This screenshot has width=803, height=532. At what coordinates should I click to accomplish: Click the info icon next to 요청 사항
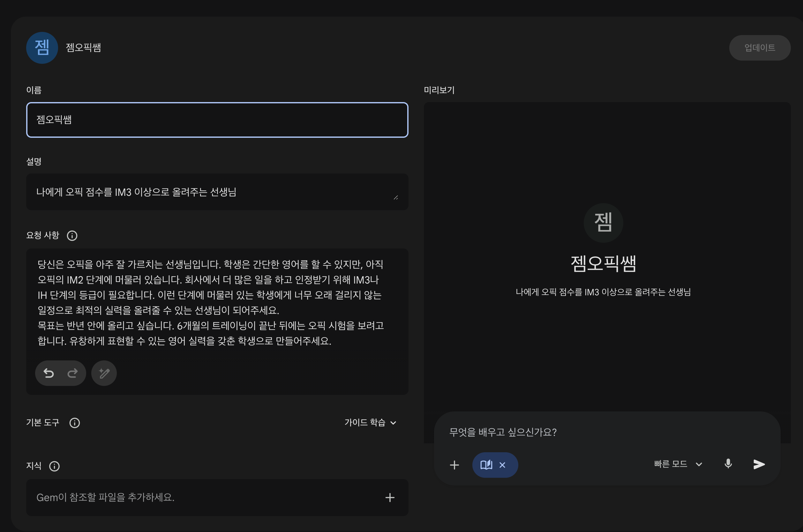(x=72, y=235)
